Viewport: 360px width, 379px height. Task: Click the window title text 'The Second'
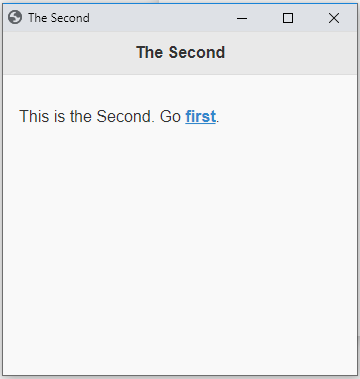coord(59,18)
